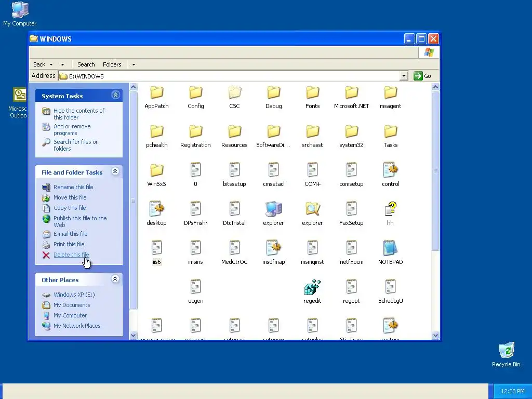Click Publish this file to the Web
This screenshot has width=532, height=399.
(80, 221)
